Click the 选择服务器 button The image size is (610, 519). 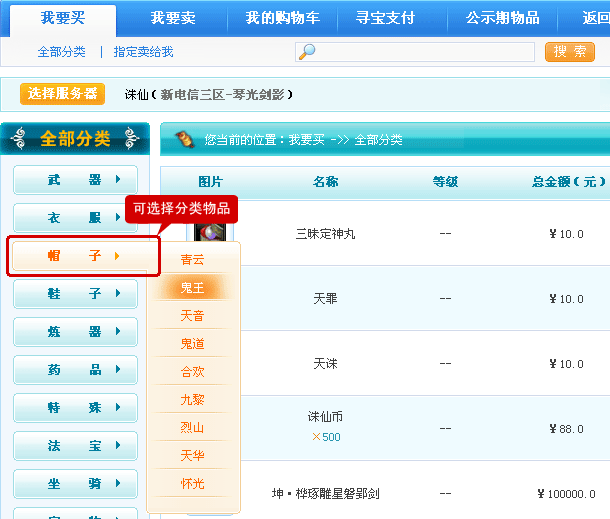point(62,94)
